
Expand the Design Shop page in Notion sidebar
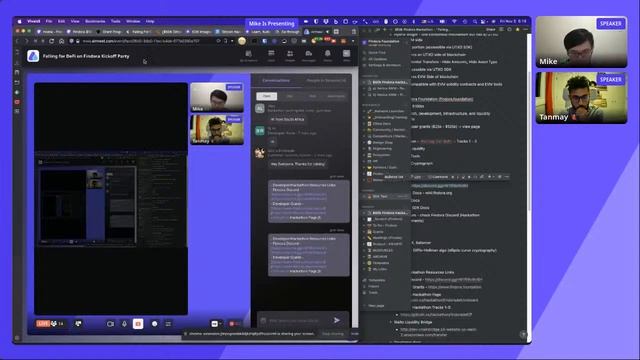pos(364,142)
